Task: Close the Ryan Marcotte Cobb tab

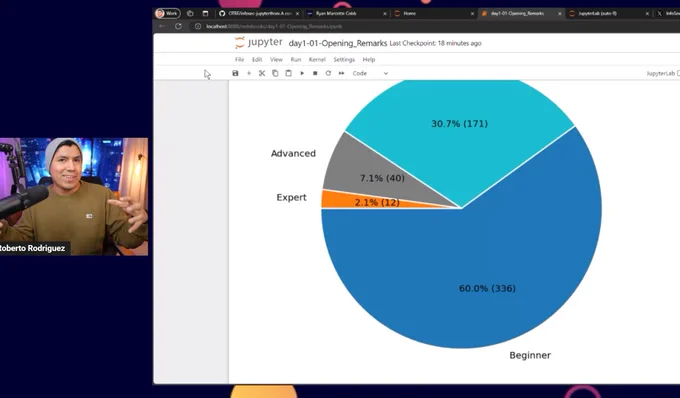Action: (385, 14)
